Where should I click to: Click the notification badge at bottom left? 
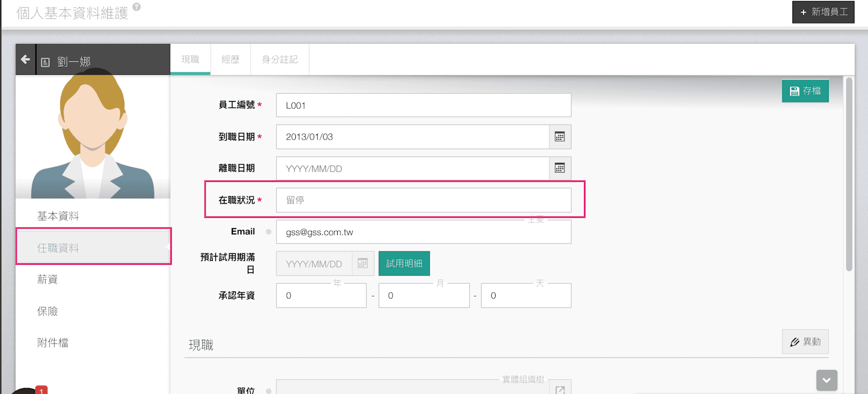[x=41, y=390]
